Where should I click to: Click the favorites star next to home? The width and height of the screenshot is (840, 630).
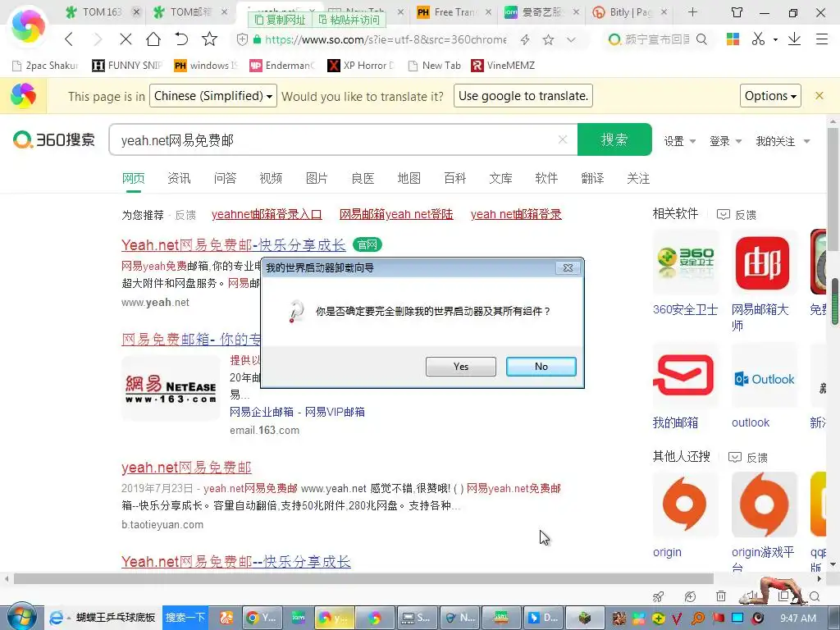pyautogui.click(x=209, y=39)
